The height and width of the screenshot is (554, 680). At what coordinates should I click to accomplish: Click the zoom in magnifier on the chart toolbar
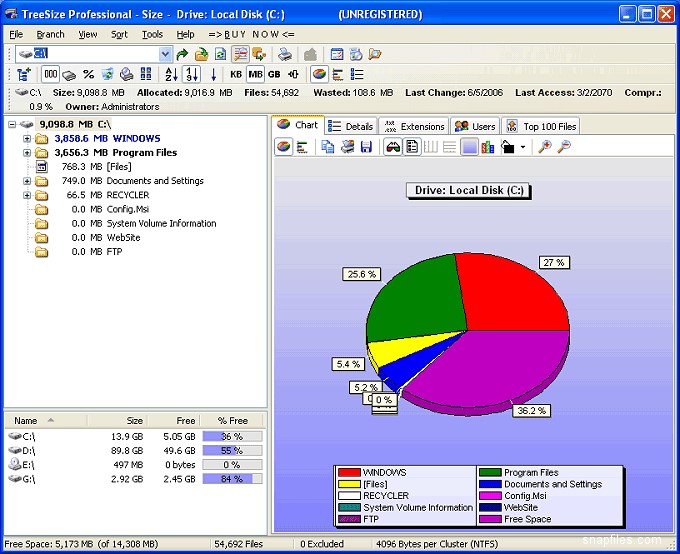pyautogui.click(x=544, y=147)
